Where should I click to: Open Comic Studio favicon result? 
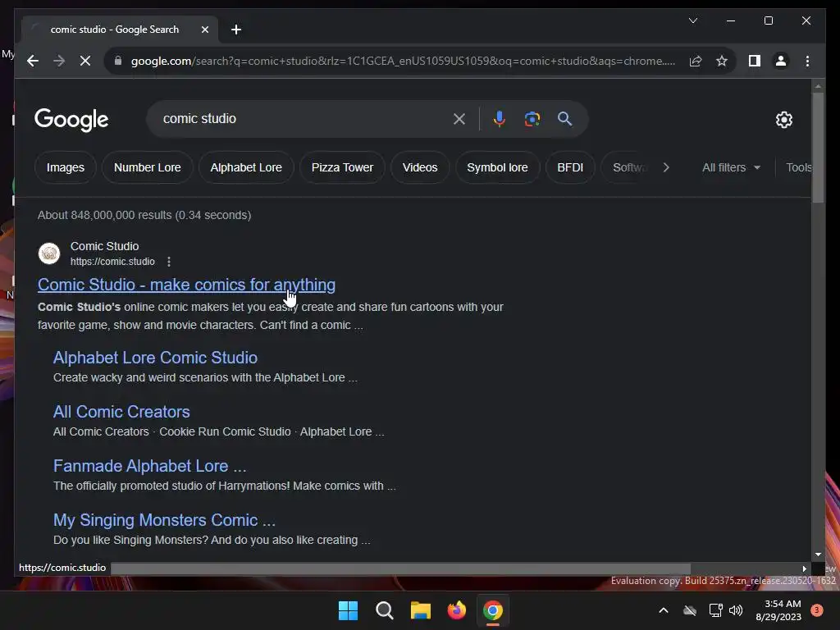point(49,253)
